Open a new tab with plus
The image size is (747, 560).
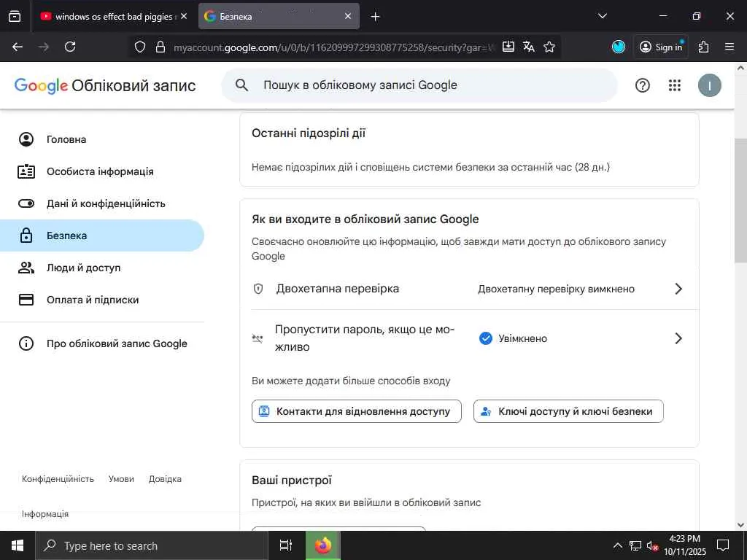click(x=376, y=17)
